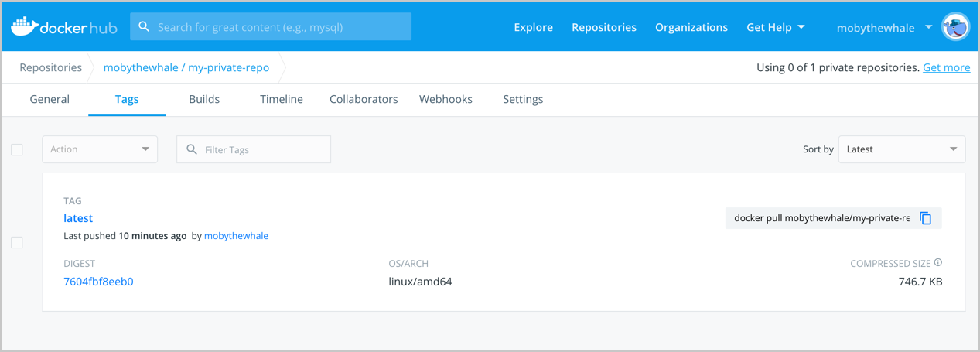Click the Get more link

click(946, 67)
